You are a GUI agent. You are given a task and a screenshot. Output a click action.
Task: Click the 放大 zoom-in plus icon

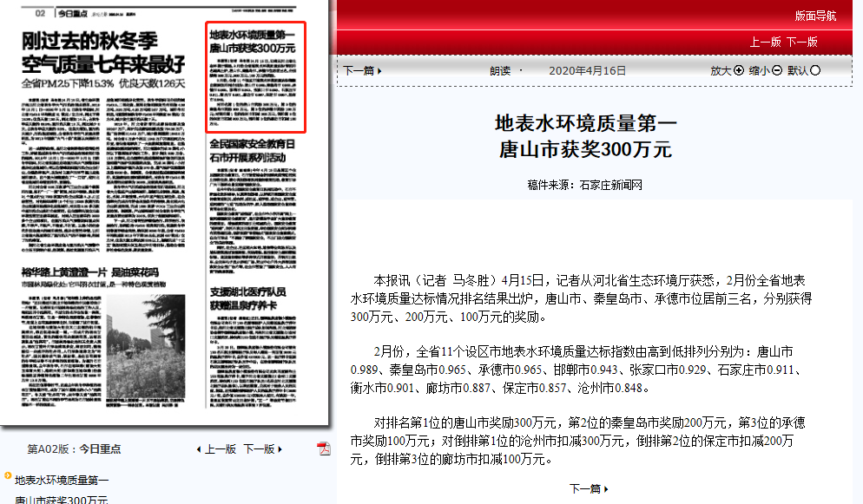739,71
